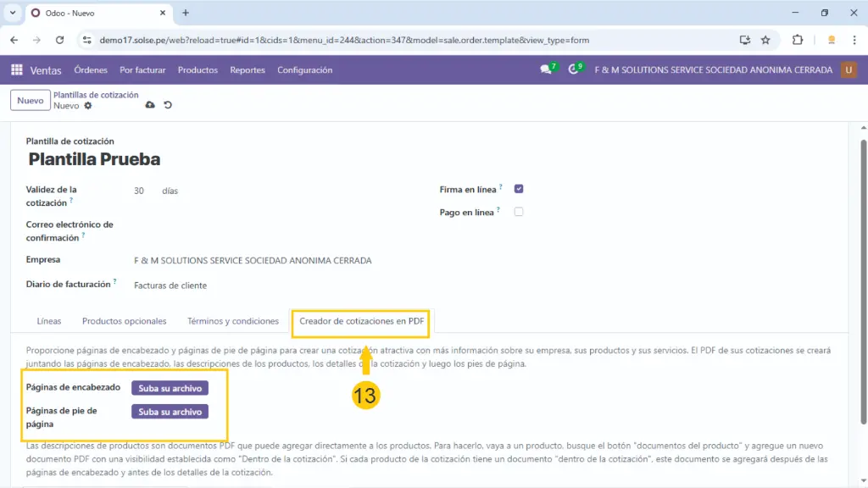Click the Nuevo button
Screen dimensions: 868x488
(x=30, y=100)
